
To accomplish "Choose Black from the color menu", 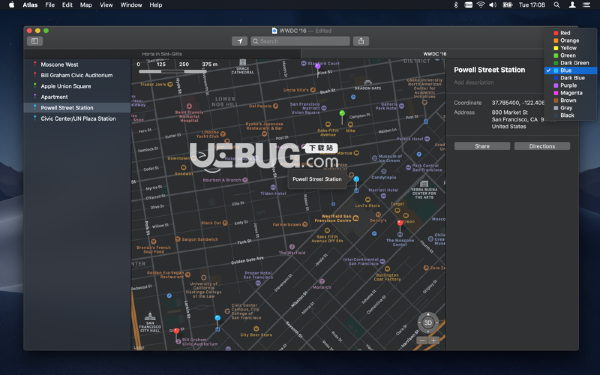I will tap(570, 115).
